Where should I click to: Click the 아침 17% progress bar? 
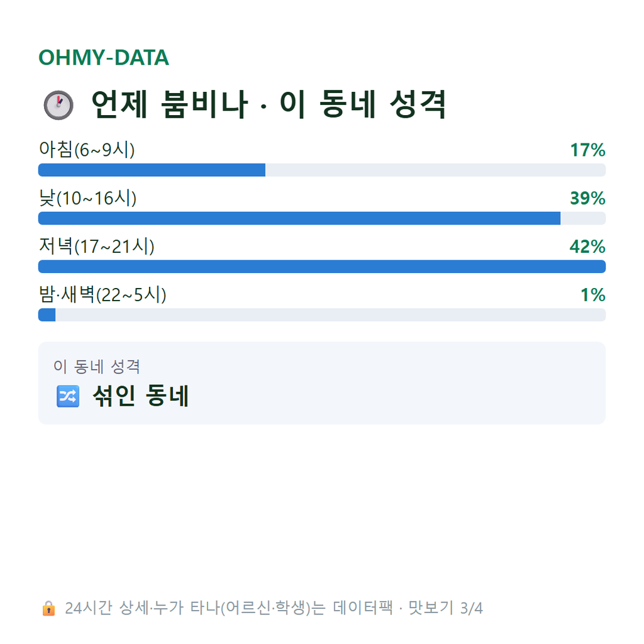[x=322, y=170]
